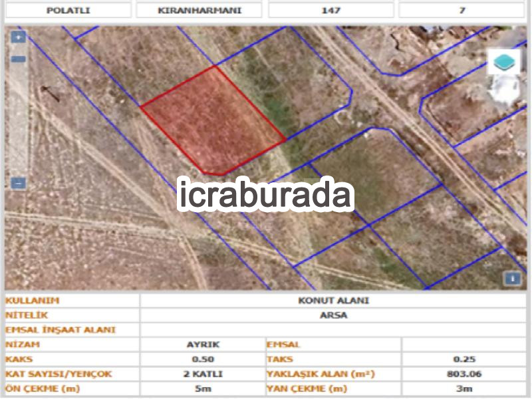Click the ÖN ÇEKME (m) label
The width and height of the screenshot is (532, 399).
[x=43, y=388]
